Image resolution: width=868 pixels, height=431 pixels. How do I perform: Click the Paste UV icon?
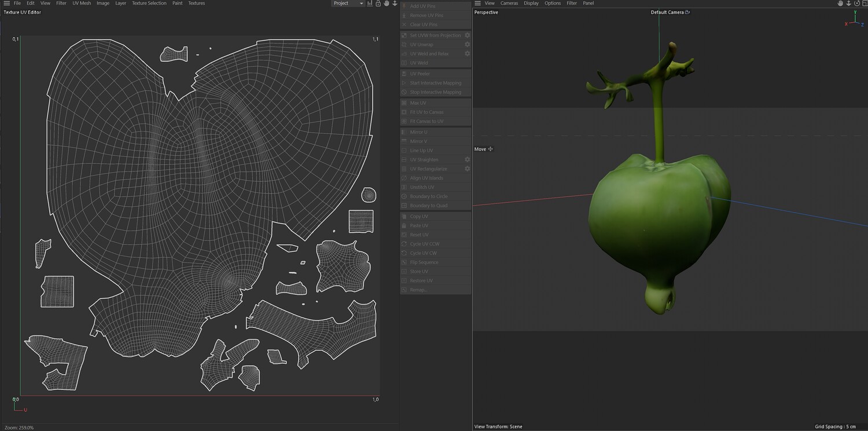tap(404, 226)
